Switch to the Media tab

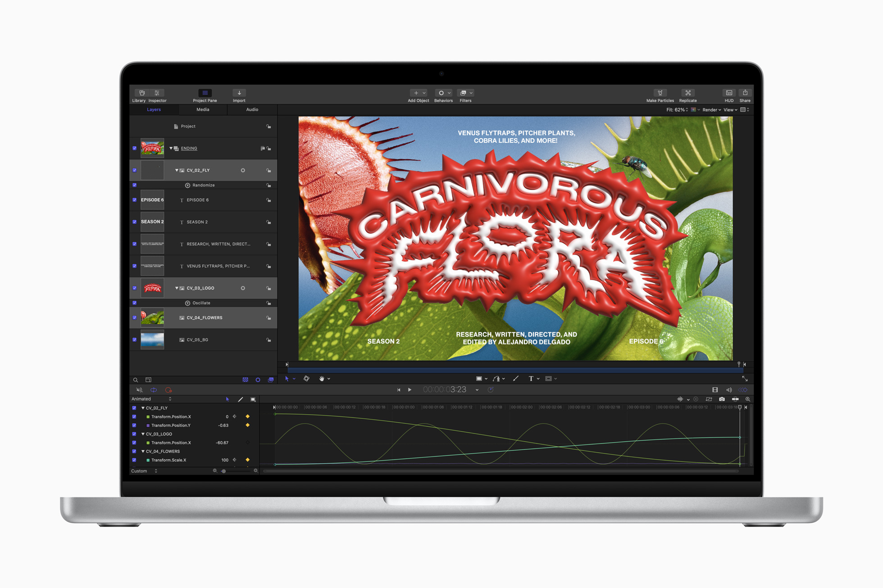pyautogui.click(x=203, y=109)
